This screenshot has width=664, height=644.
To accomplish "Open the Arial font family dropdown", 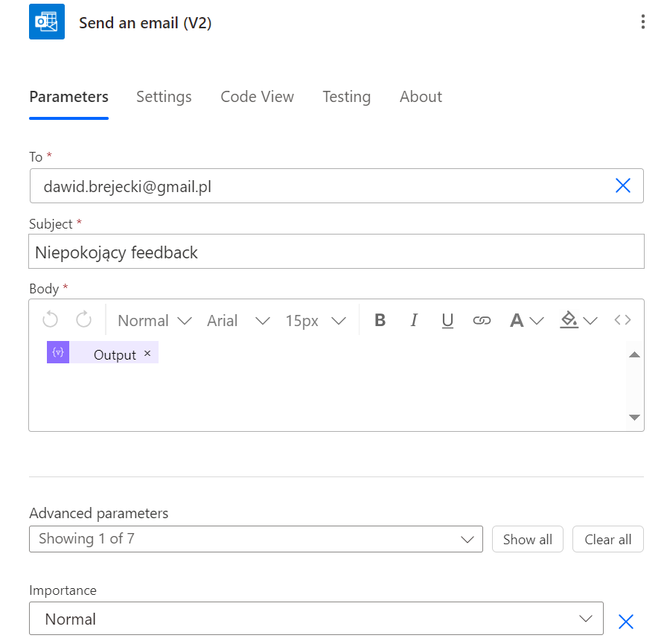I will (238, 320).
